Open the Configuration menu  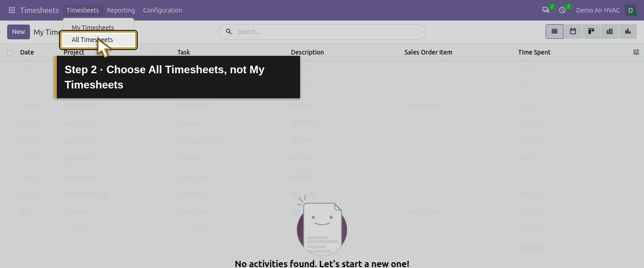pos(162,10)
